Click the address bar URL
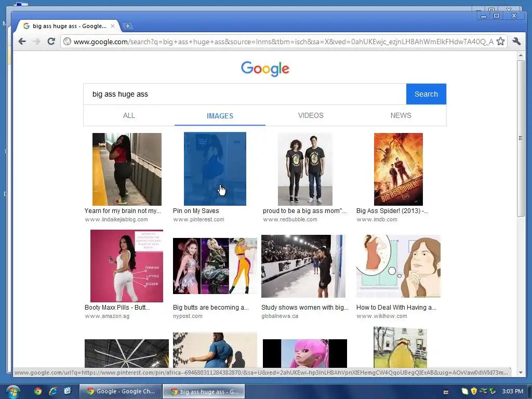Screen dimensions: 532x399 (283, 42)
